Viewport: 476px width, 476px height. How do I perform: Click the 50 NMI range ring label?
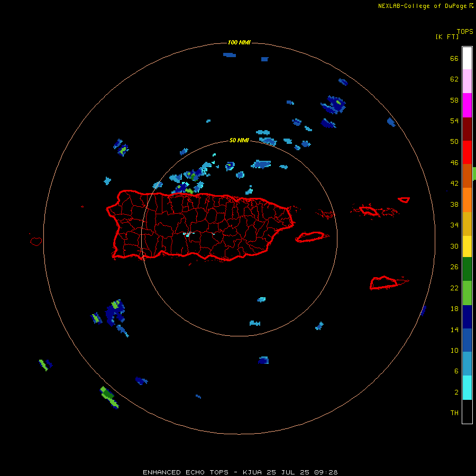(x=239, y=140)
